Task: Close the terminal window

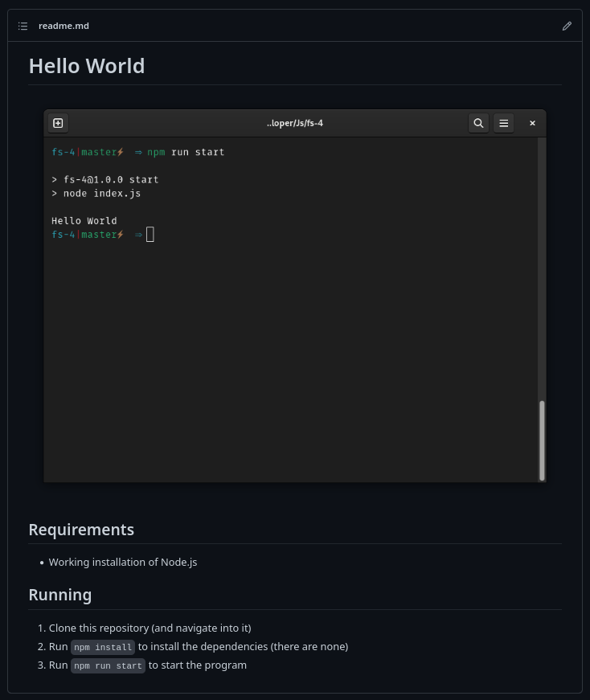Action: tap(532, 123)
